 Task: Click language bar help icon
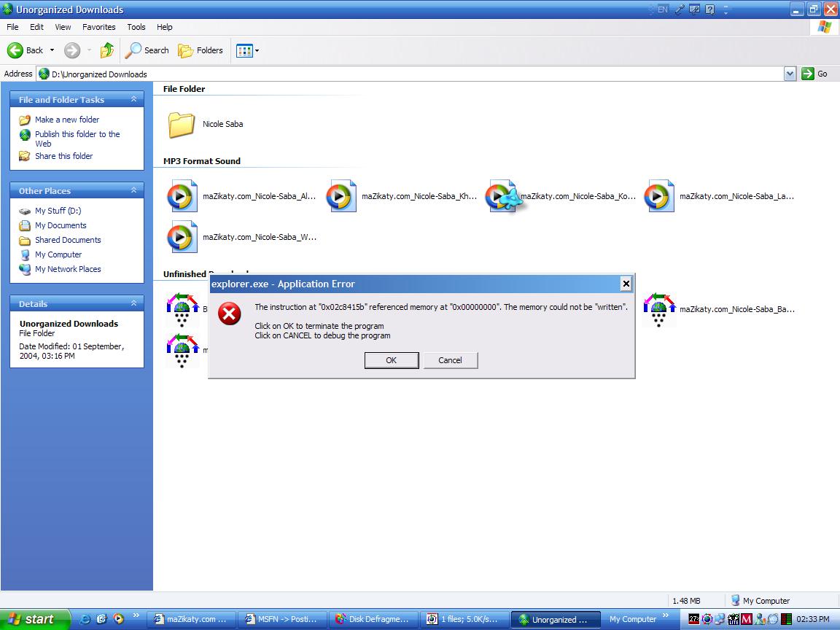(x=709, y=9)
